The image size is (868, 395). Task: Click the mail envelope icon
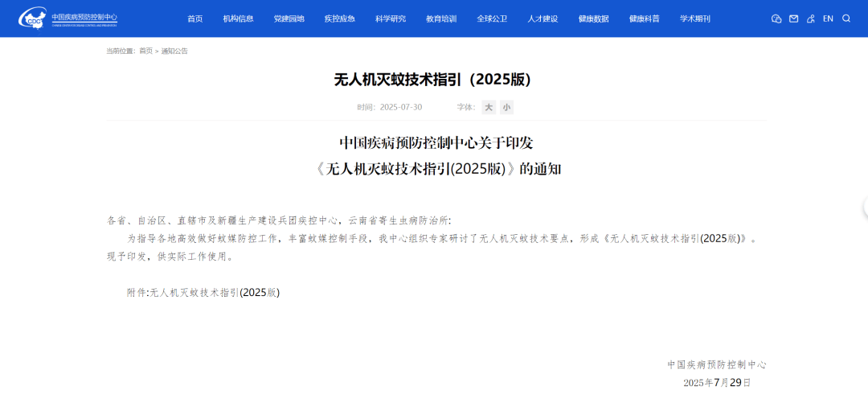click(793, 19)
